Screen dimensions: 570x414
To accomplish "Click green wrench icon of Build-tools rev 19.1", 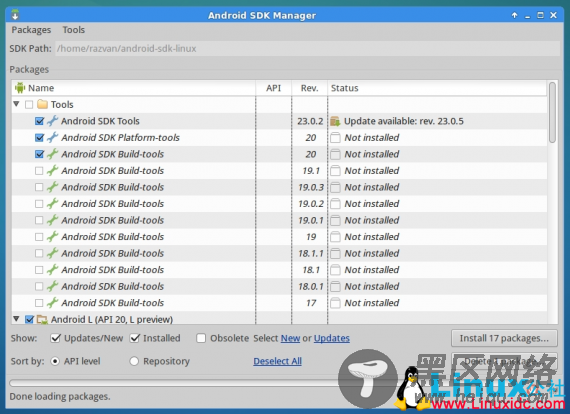I will pos(53,170).
